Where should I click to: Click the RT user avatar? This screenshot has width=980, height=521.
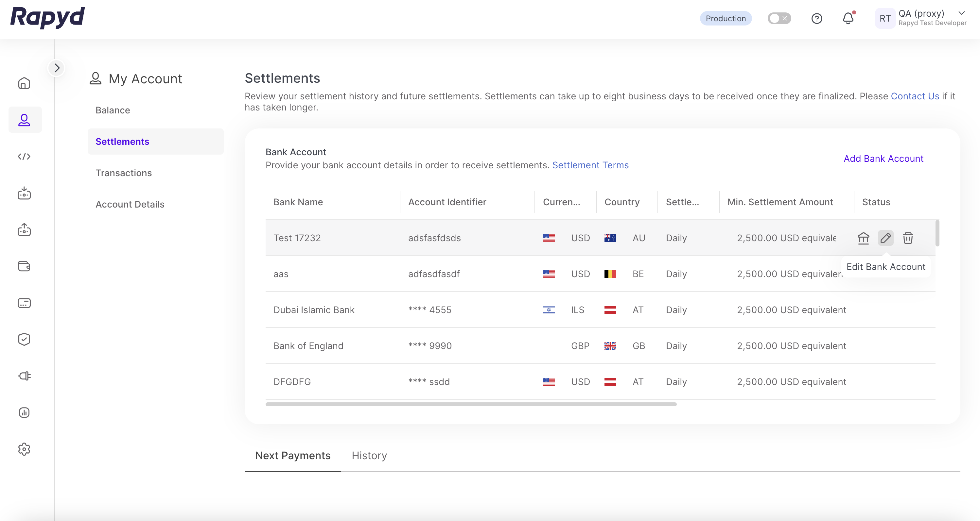885,18
